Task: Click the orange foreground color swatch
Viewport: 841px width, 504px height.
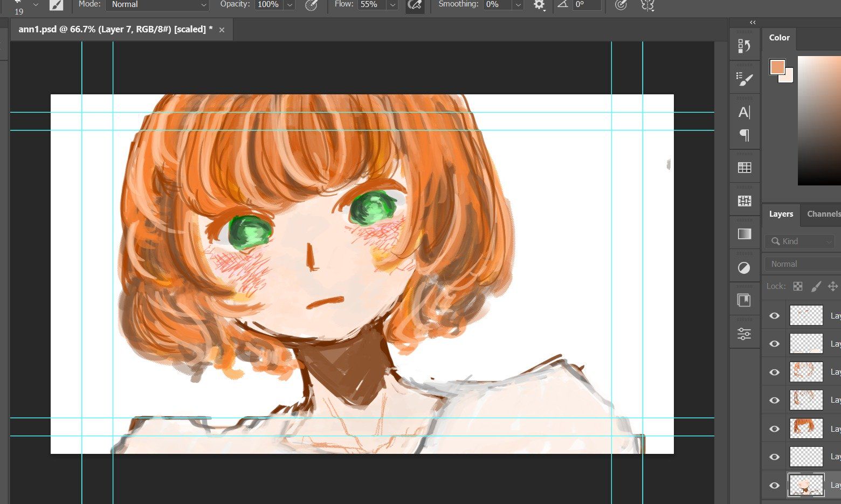Action: coord(777,67)
